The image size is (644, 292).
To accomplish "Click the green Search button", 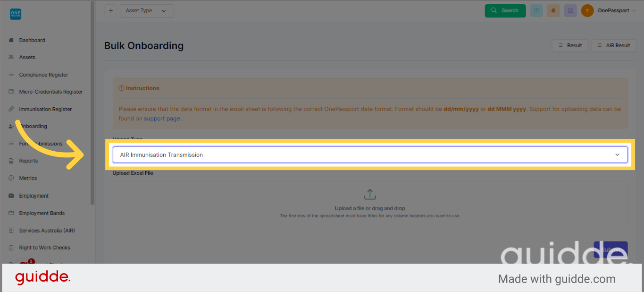I will (x=505, y=10).
